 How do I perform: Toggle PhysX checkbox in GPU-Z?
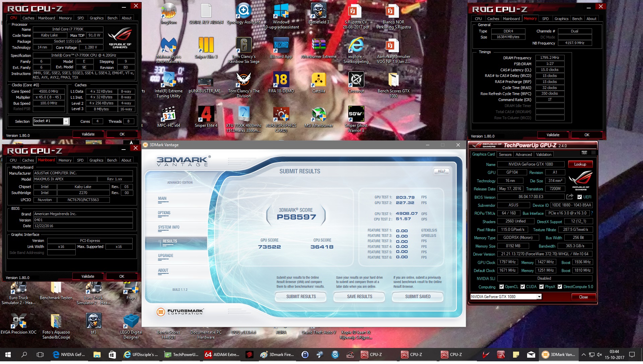tap(541, 287)
